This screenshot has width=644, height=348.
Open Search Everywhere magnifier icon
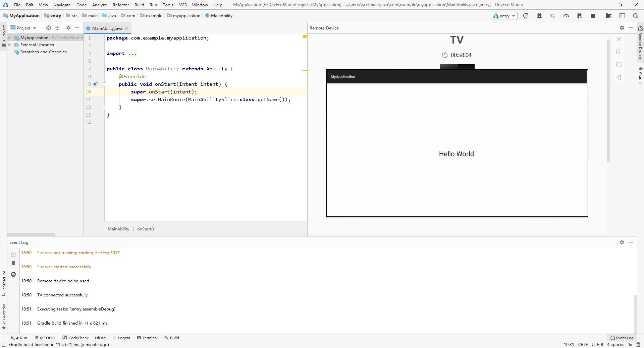[x=635, y=16]
